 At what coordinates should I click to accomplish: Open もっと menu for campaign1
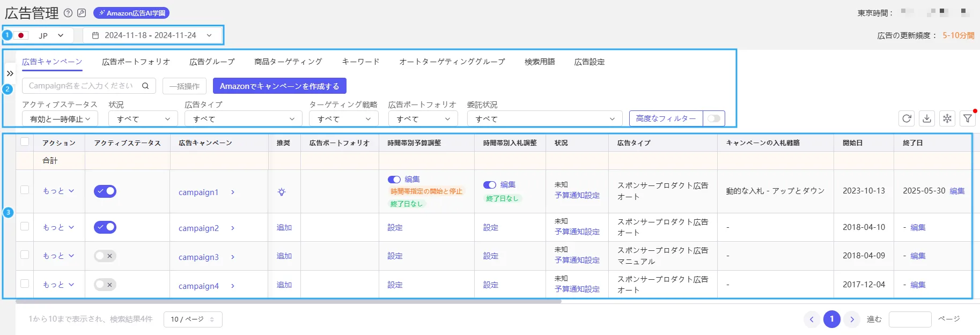click(x=58, y=191)
